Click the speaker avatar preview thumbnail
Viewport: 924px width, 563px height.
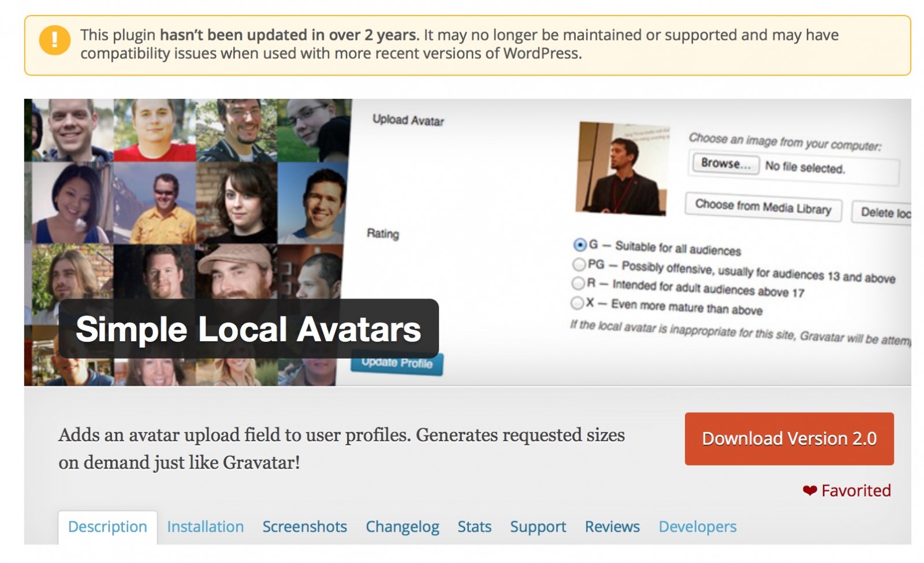(623, 169)
